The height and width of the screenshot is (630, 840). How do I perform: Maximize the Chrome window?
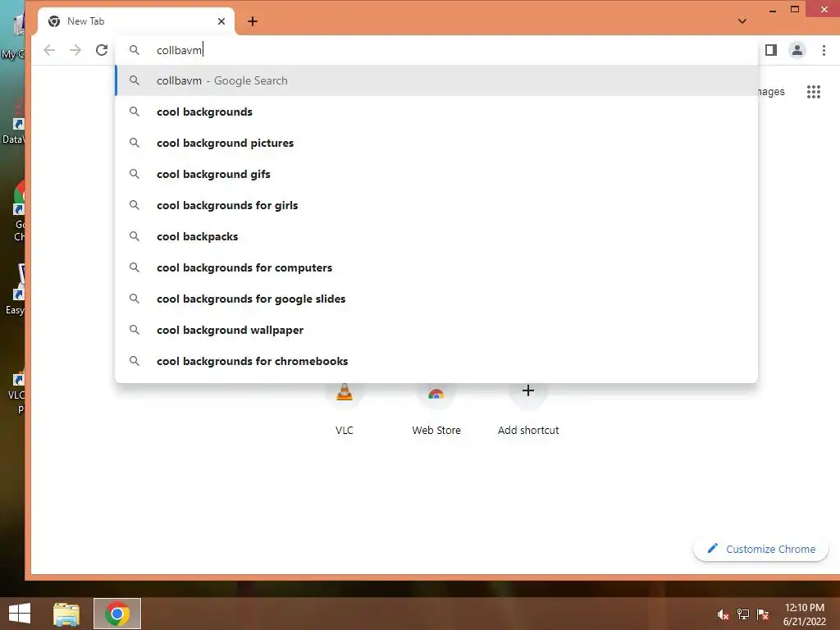[795, 10]
